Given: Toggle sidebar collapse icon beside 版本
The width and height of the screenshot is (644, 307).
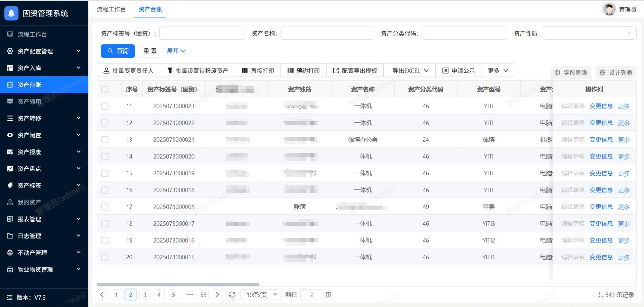Looking at the screenshot, I should pos(10,297).
